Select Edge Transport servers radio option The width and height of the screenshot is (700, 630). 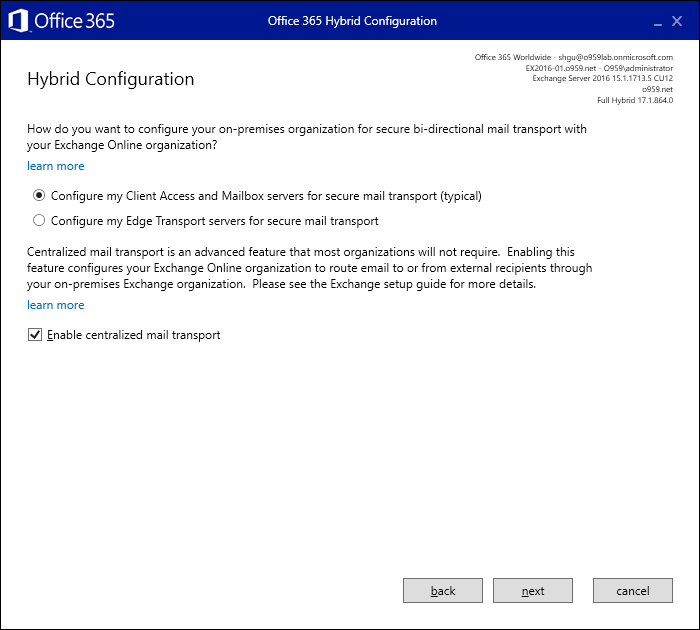(39, 221)
